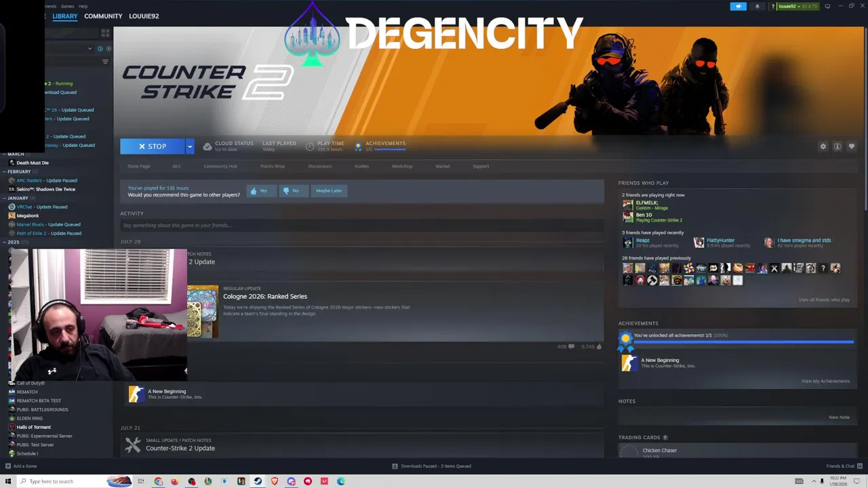Collapse the FEBRUARY library group
The height and width of the screenshot is (488, 868).
point(19,171)
